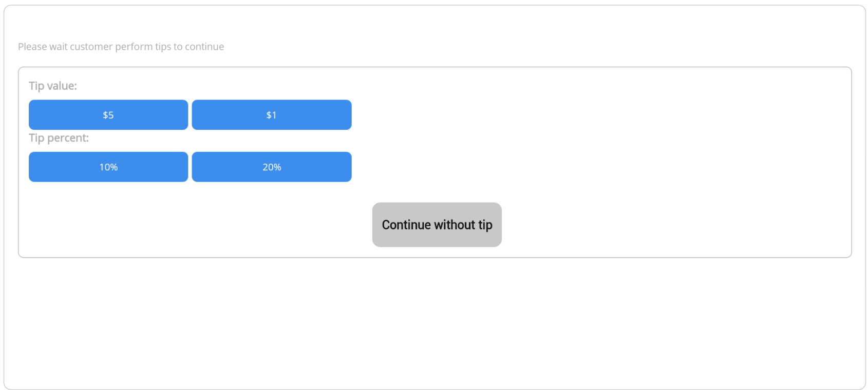Click the "Tip value:" label
The width and height of the screenshot is (868, 390).
click(53, 86)
